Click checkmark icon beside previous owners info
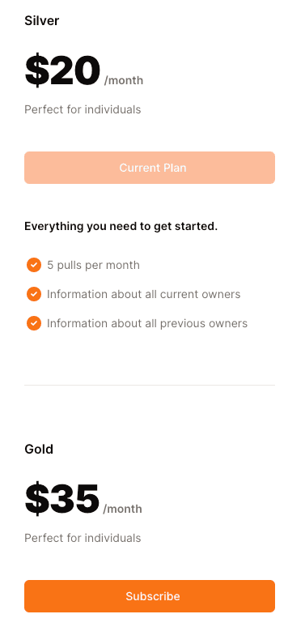 (x=34, y=323)
